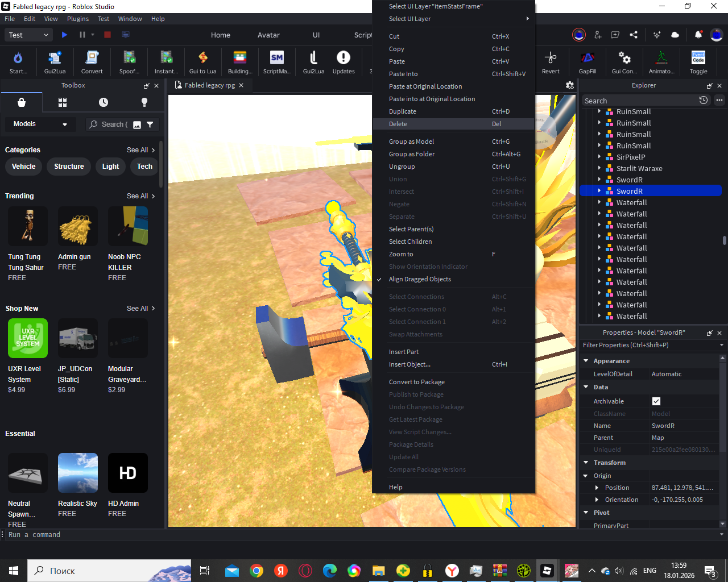Click See All next to Shop New
This screenshot has width=728, height=582.
tap(140, 309)
